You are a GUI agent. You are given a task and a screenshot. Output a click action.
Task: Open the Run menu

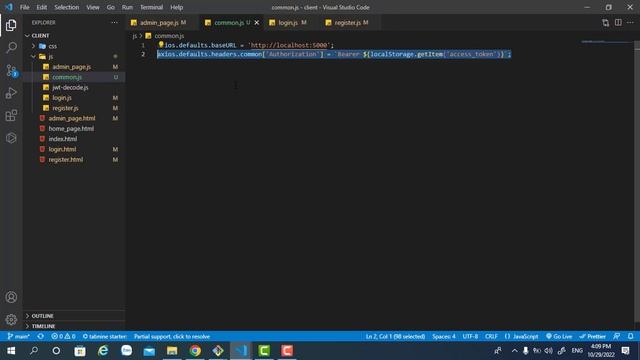[127, 7]
